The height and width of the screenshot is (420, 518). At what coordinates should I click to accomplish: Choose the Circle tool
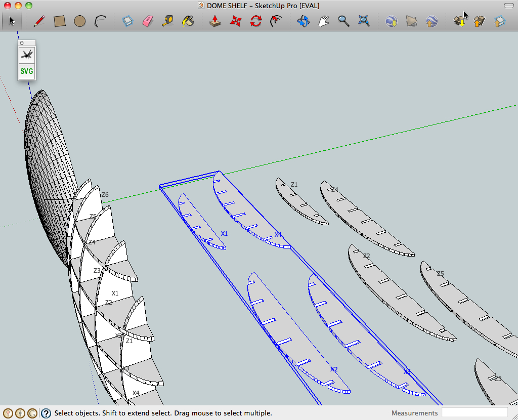click(x=79, y=21)
